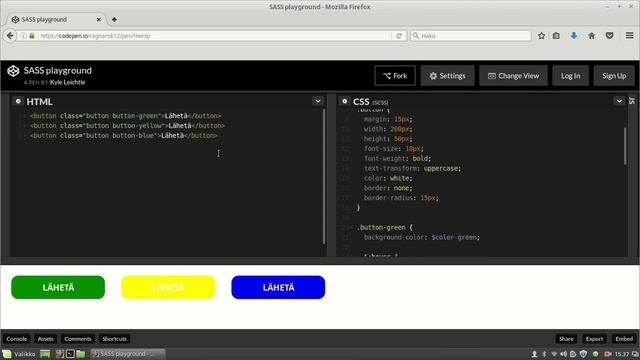
Task: Click the HTML editor vertical scrollbar
Action: coord(324,176)
